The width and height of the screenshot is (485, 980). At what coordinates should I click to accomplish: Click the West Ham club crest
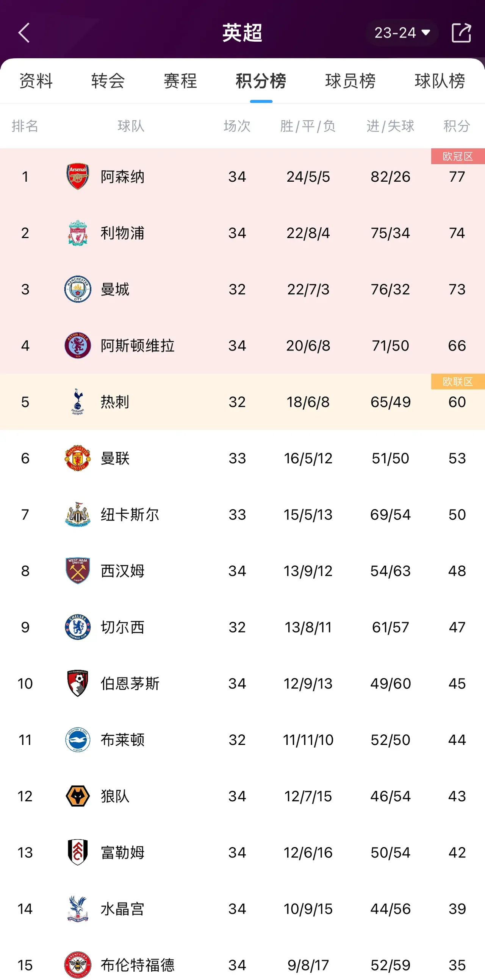[77, 571]
